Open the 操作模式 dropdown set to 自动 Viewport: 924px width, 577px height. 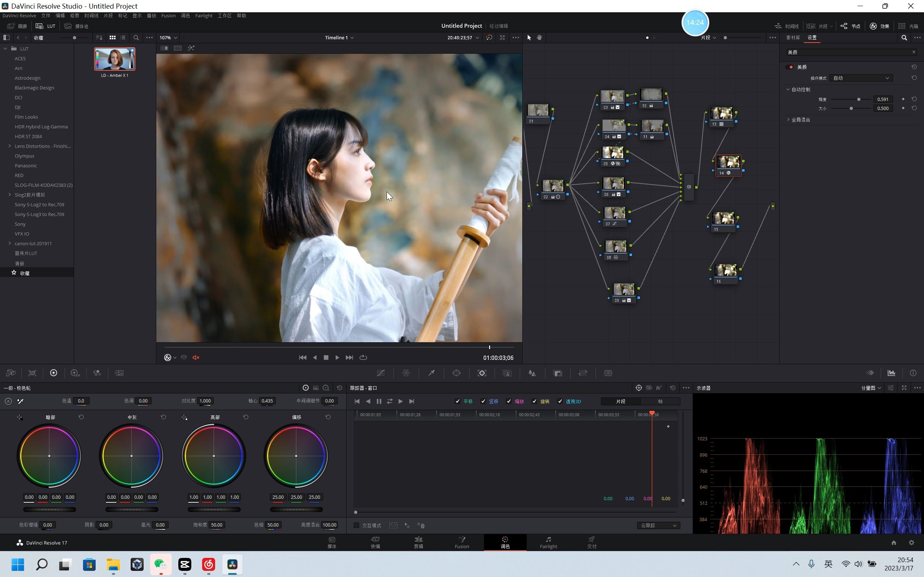point(860,78)
